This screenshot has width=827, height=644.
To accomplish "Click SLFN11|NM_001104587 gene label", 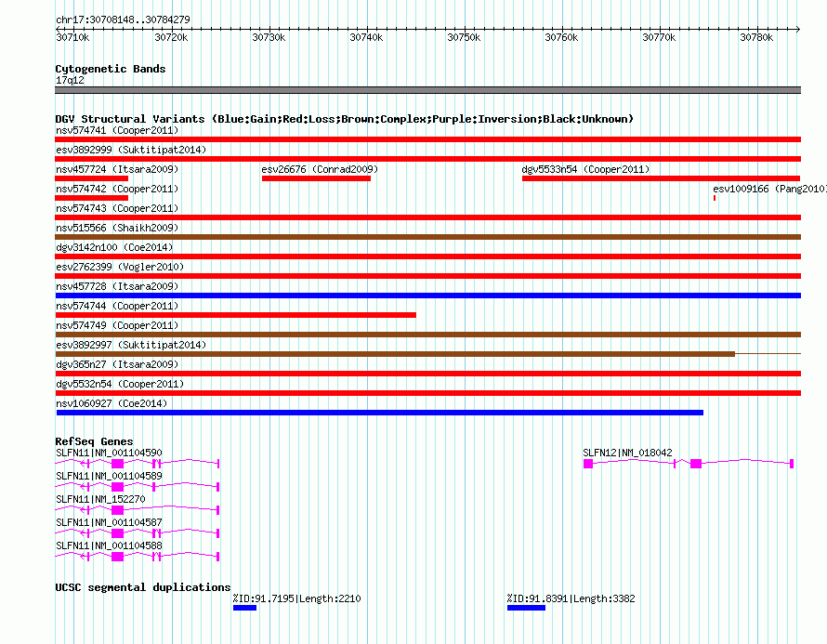I will coord(109,522).
